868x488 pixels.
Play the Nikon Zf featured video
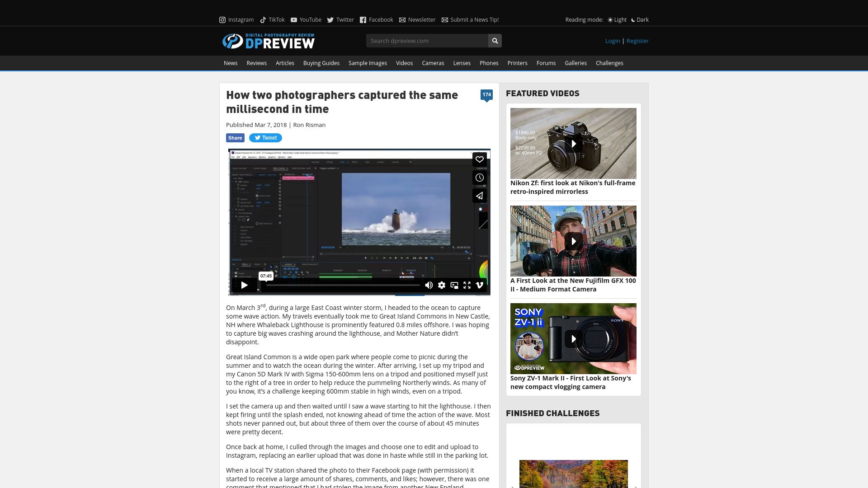[573, 144]
